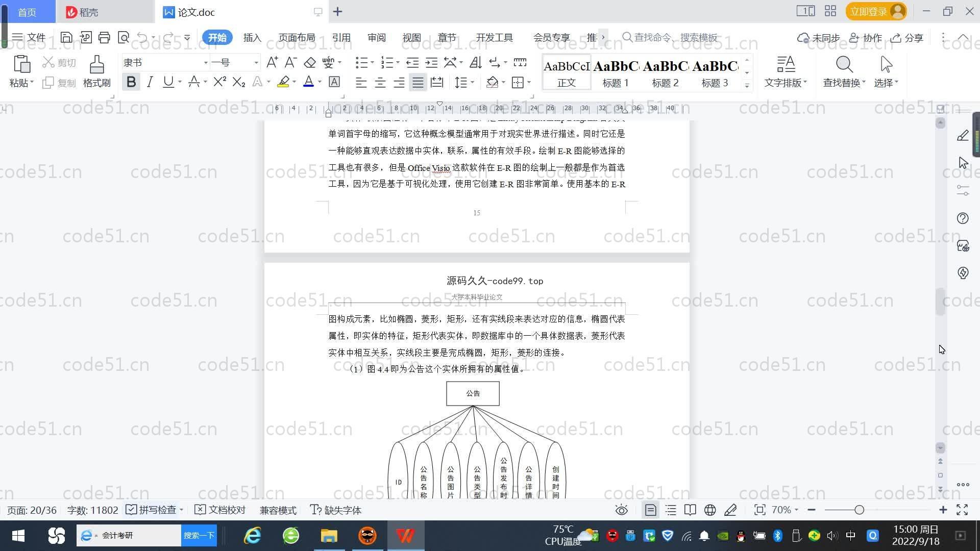Apply superscript formatting icon
Screen dimensions: 980x551
pos(219,82)
